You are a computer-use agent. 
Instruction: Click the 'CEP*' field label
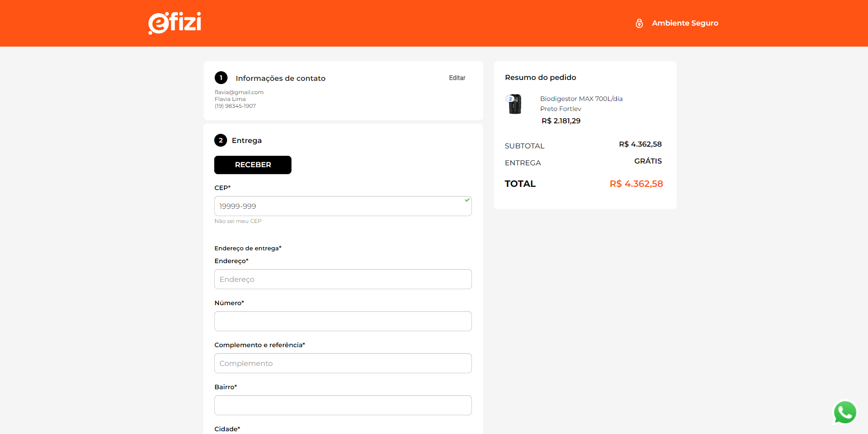(x=222, y=188)
